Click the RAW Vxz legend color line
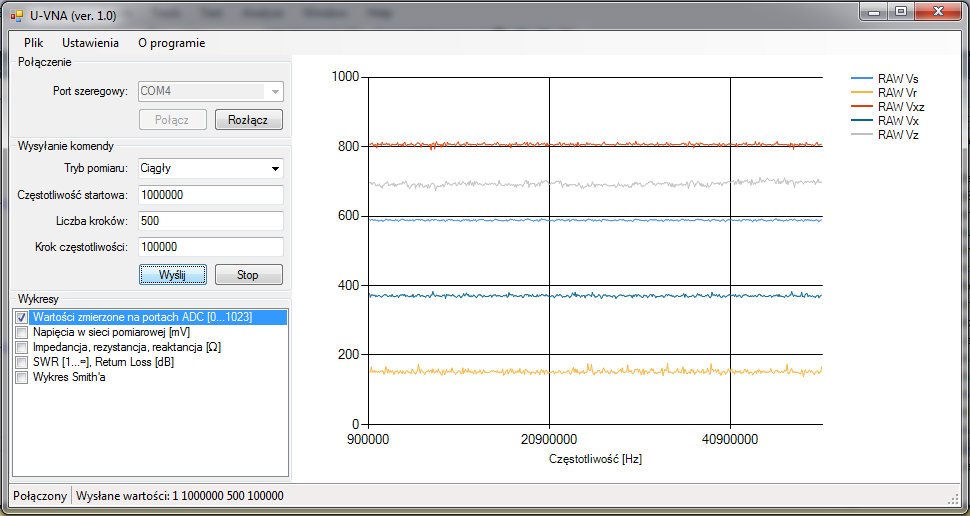This screenshot has height=516, width=970. [x=861, y=106]
